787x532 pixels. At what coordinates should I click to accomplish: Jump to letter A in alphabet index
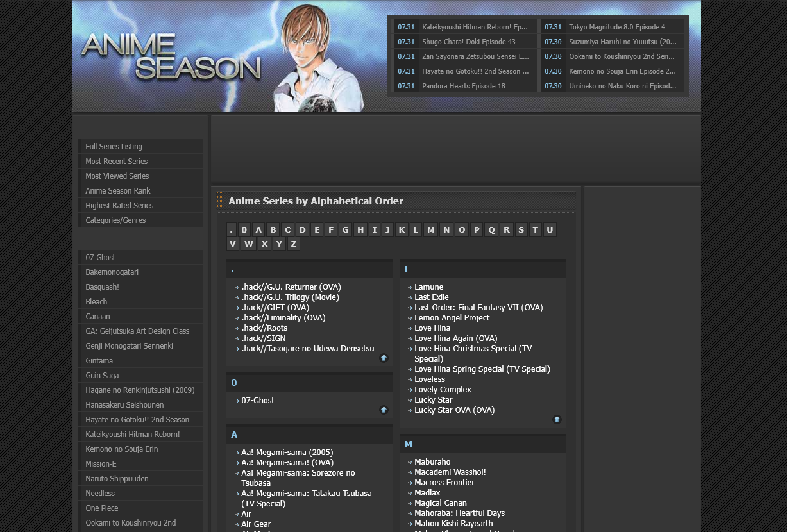point(258,229)
